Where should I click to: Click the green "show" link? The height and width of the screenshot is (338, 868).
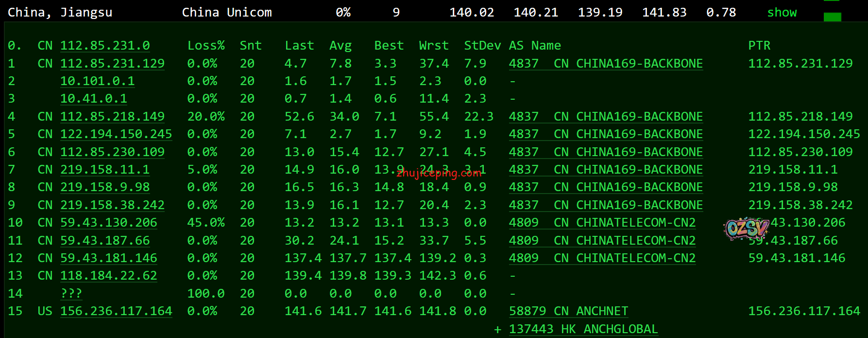point(782,13)
